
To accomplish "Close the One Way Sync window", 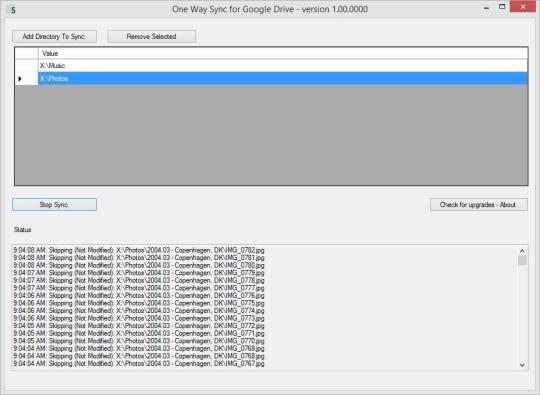I will 523,7.
